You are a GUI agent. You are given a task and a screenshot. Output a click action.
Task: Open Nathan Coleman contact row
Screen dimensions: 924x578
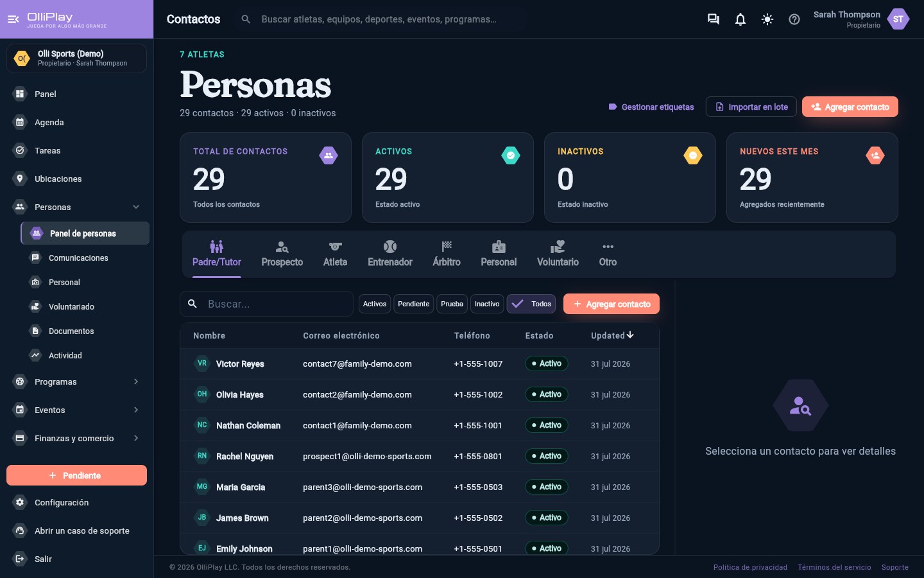420,425
